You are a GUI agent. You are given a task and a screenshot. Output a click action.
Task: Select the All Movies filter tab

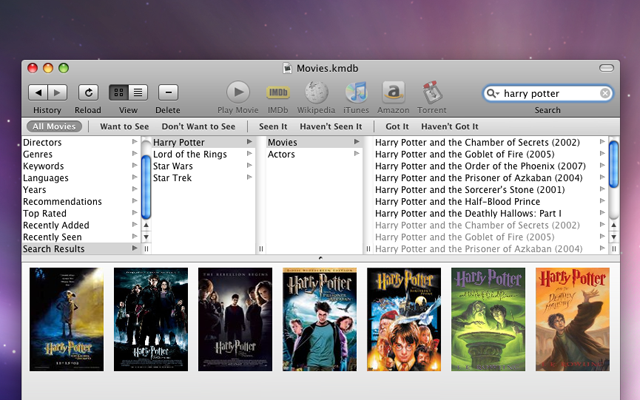pyautogui.click(x=56, y=127)
